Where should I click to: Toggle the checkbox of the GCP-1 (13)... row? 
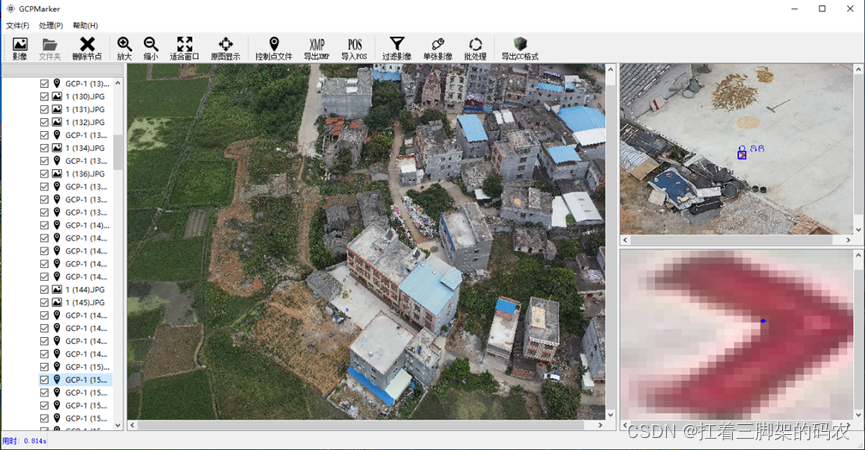pyautogui.click(x=44, y=83)
